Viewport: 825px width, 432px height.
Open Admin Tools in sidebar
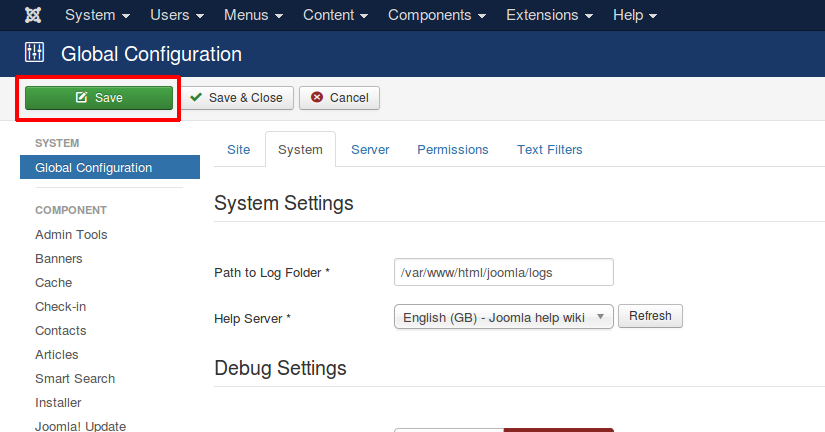[71, 235]
